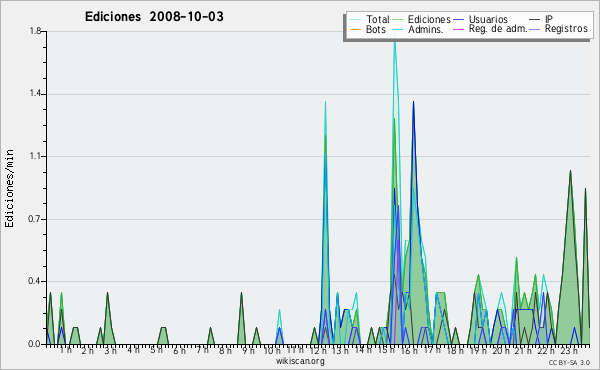Click the 1.1 y-axis value
Viewport: 600px width, 370px height.
coord(35,156)
